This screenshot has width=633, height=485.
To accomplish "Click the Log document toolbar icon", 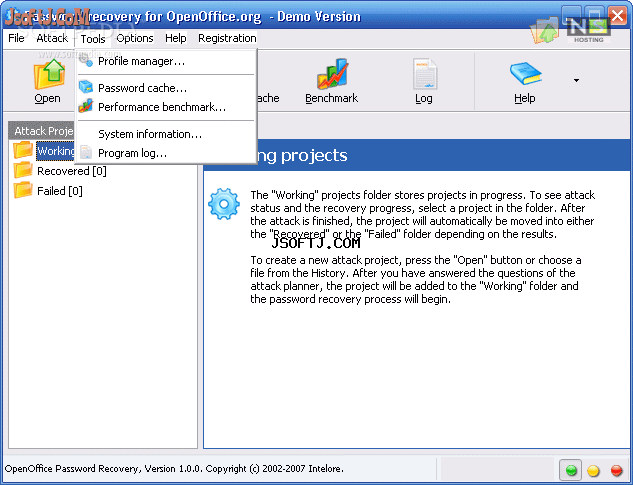I will (424, 74).
